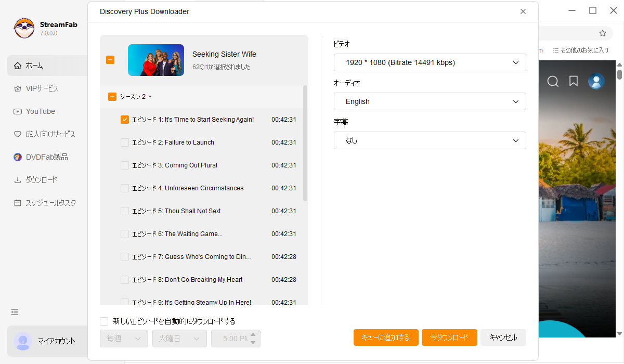Viewport: 624px width, 364px height.
Task: Enable auto-download new episodes checkbox
Action: 104,321
